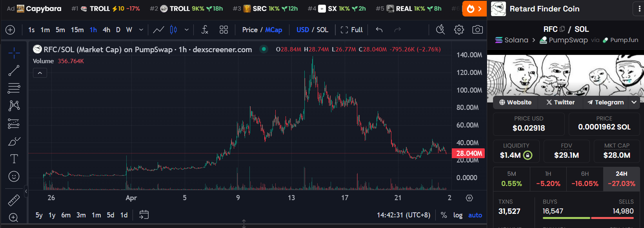Switch price denomination to SOL
The height and width of the screenshot is (228, 644).
pos(322,30)
